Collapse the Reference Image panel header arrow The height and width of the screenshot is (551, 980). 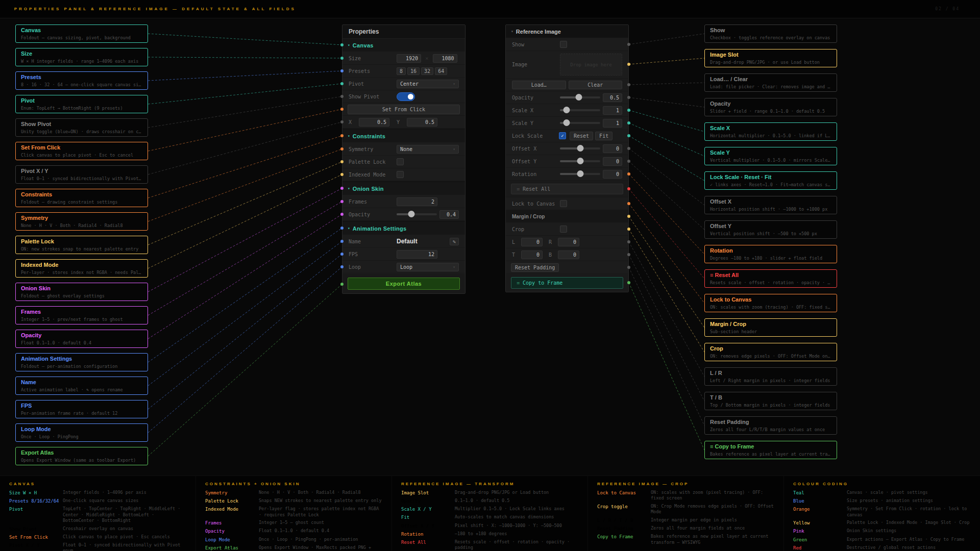pos(512,32)
